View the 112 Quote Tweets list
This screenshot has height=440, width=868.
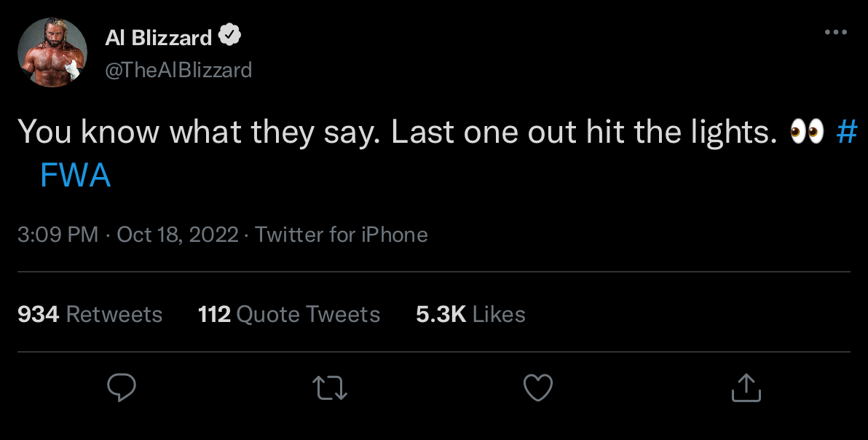(289, 314)
